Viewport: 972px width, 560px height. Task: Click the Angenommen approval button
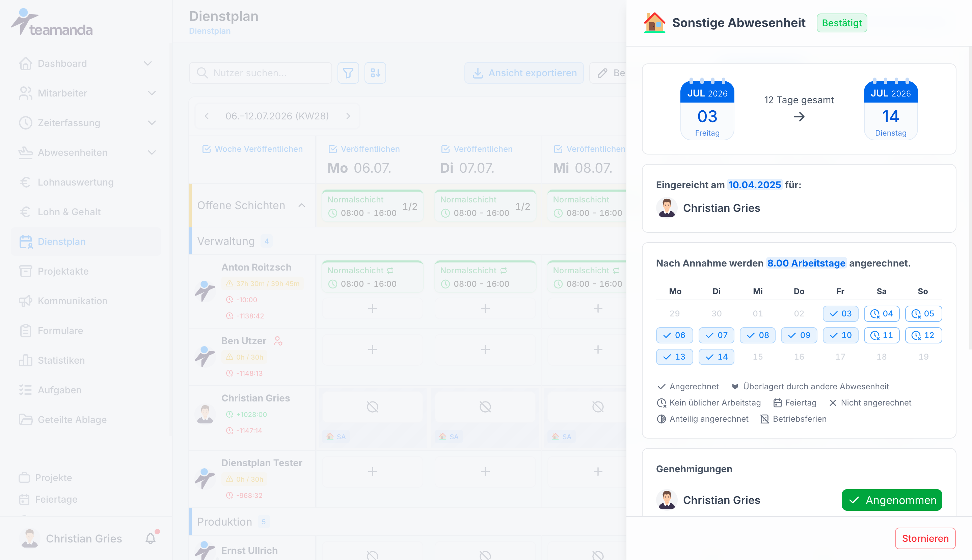(x=891, y=500)
